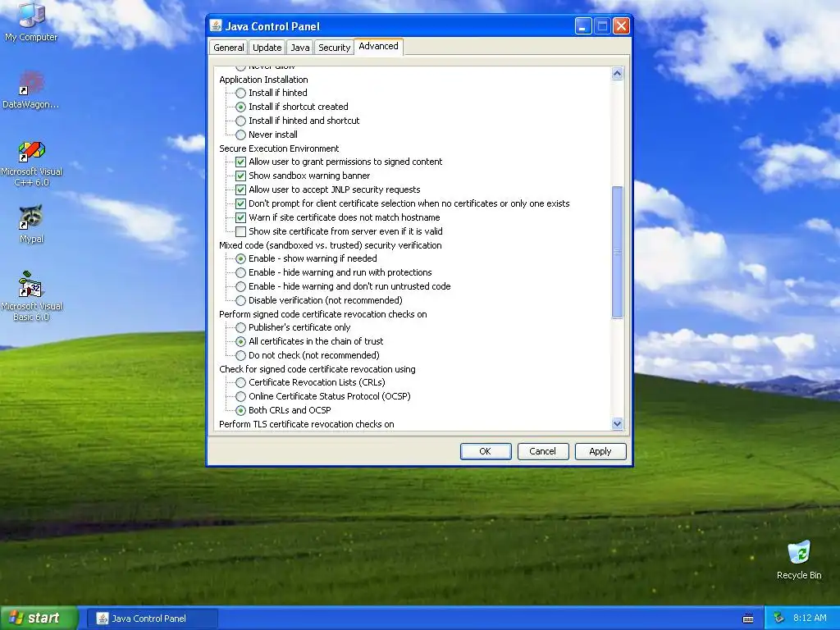Click the scrollbar down arrow
Screen dimensions: 840x630
click(x=617, y=424)
